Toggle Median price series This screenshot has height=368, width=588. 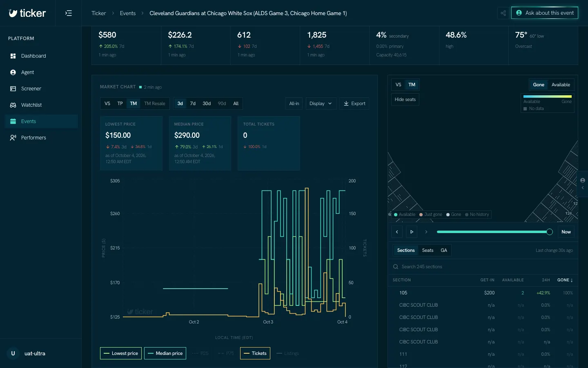pyautogui.click(x=165, y=353)
